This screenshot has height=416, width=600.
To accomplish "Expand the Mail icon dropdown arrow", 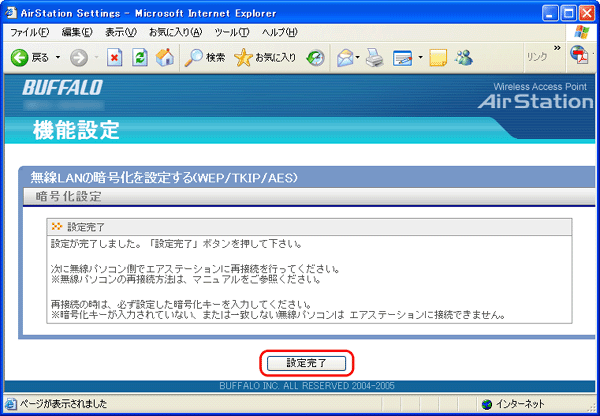I will click(359, 58).
